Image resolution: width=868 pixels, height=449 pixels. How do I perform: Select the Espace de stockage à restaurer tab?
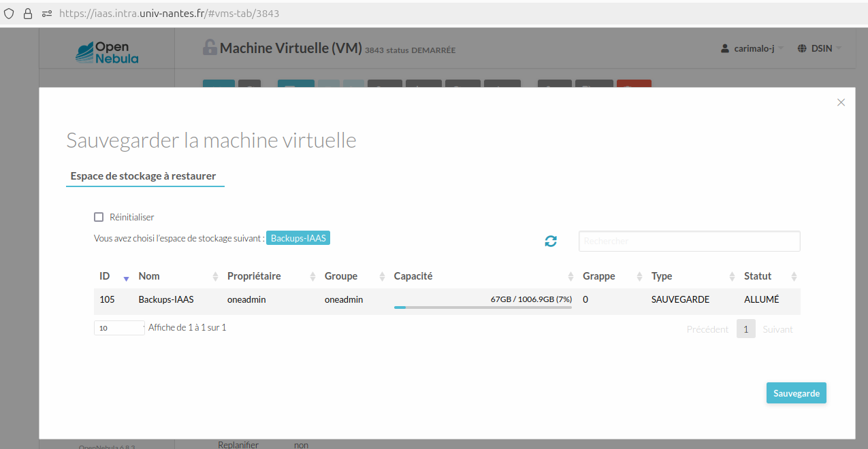coord(145,176)
